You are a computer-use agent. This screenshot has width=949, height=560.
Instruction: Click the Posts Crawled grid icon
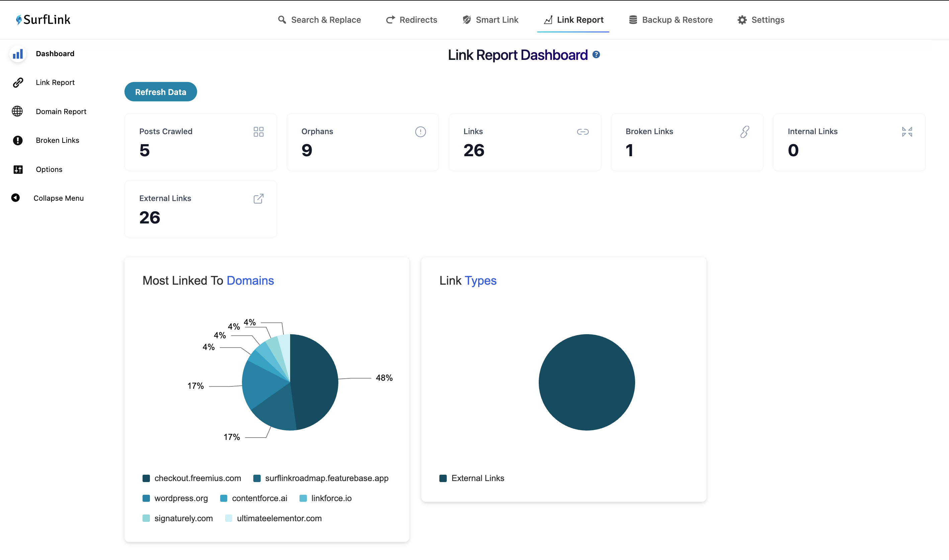258,132
